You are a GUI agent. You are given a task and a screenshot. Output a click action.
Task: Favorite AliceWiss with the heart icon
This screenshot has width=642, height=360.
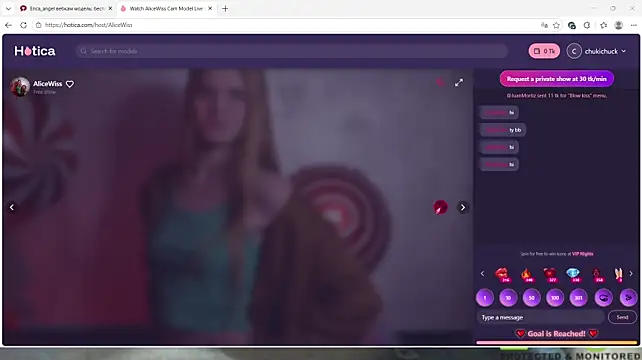[70, 84]
